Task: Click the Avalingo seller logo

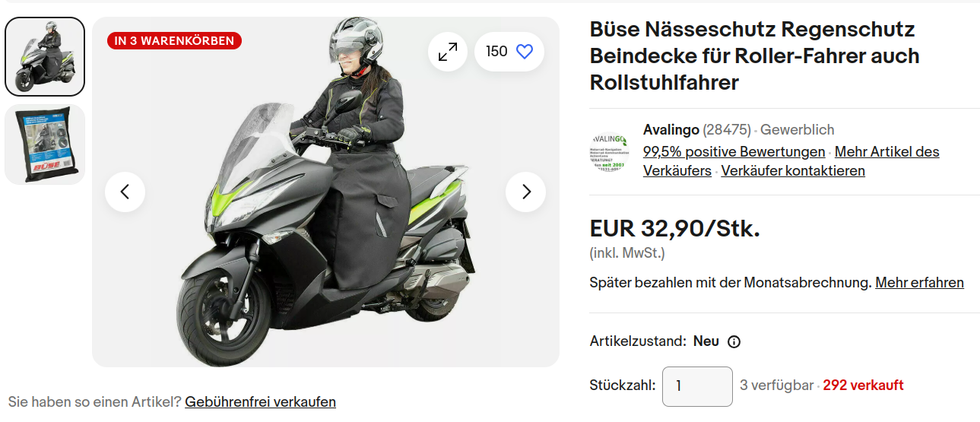Action: click(610, 151)
